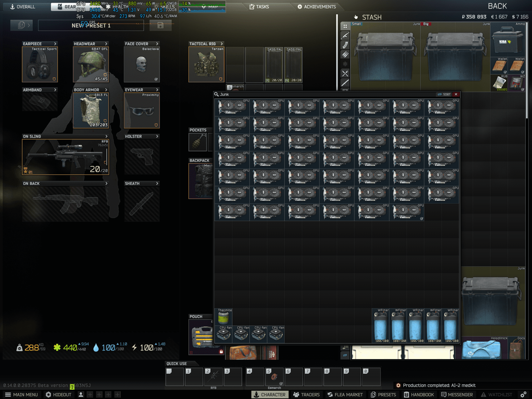
Task: Select the Balaclava face cover
Action: (142, 65)
